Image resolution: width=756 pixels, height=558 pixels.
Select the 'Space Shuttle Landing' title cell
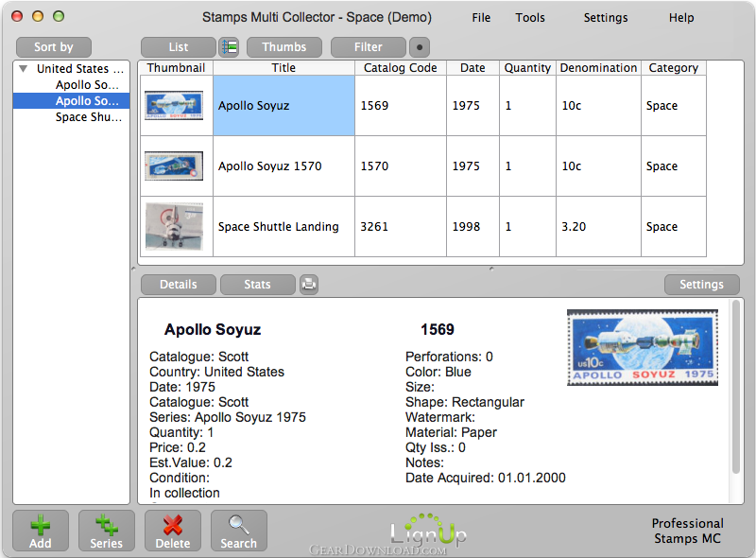(x=283, y=226)
